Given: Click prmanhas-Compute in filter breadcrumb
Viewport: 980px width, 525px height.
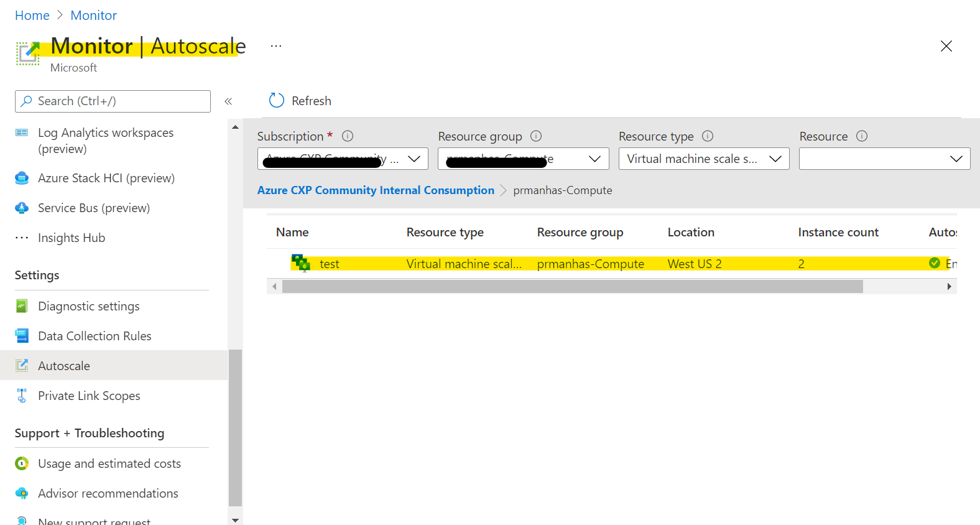Looking at the screenshot, I should click(563, 190).
